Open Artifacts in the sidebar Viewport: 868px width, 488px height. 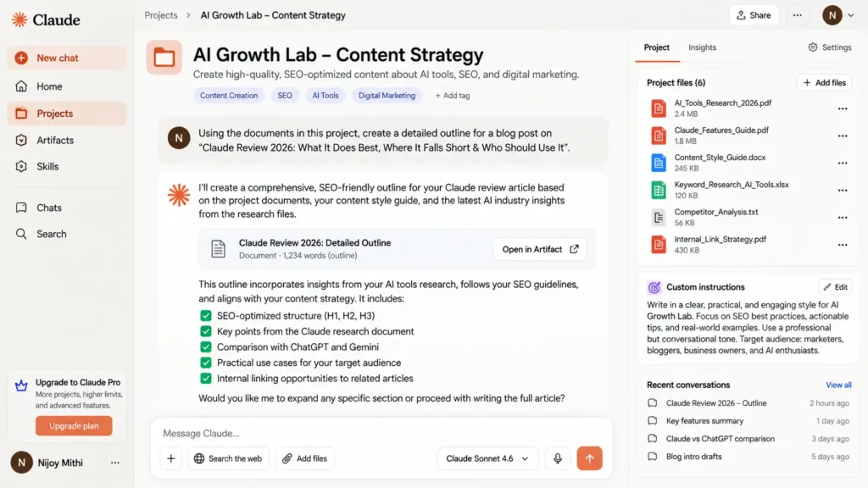pos(66,140)
